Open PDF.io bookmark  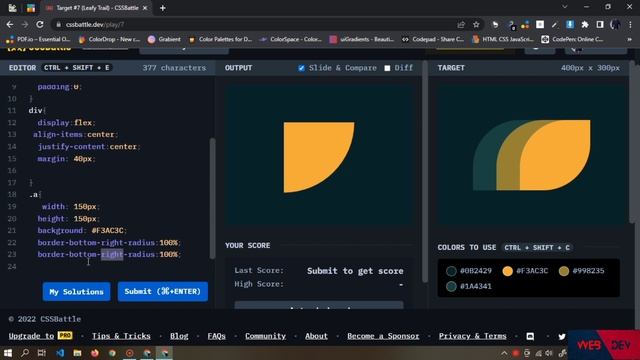point(39,39)
